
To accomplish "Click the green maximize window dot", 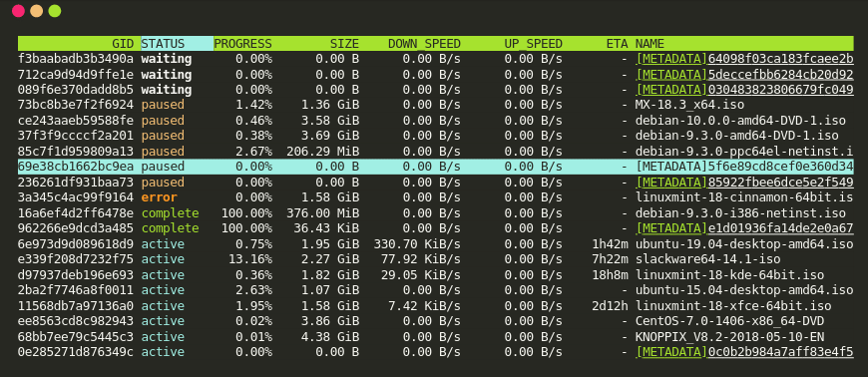I will coord(55,11).
